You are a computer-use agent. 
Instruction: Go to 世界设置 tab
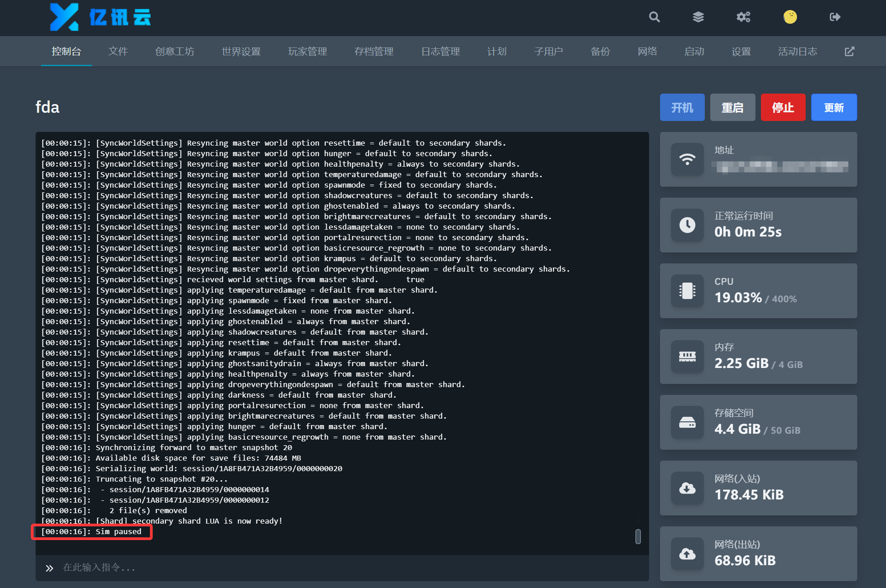click(241, 52)
